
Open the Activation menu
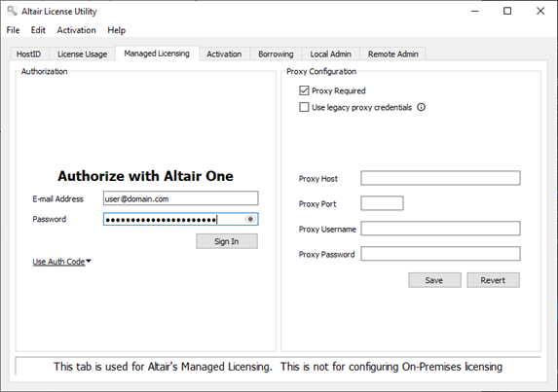tap(77, 30)
